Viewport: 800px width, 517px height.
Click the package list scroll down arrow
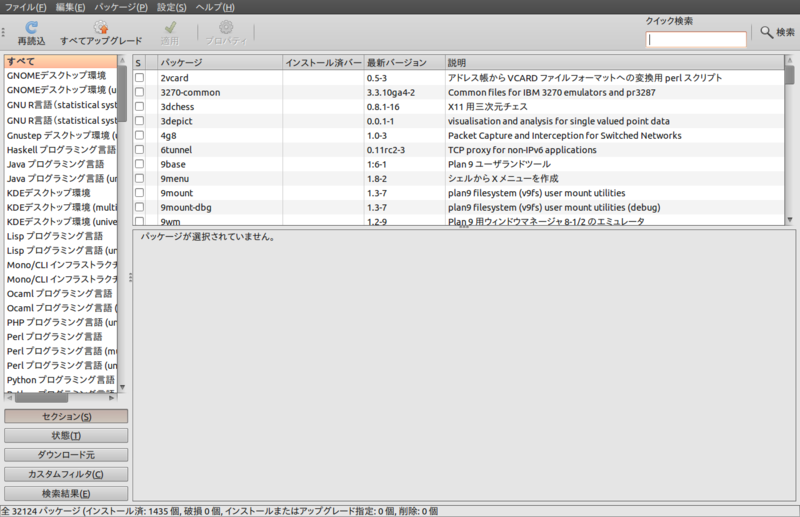point(790,220)
